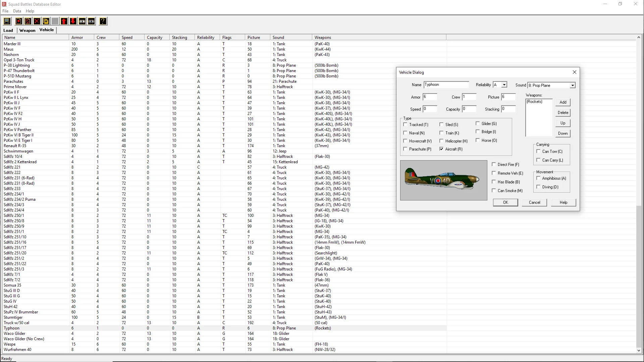Click the yellow question mark help icon
This screenshot has width=644, height=362.
(103, 21)
